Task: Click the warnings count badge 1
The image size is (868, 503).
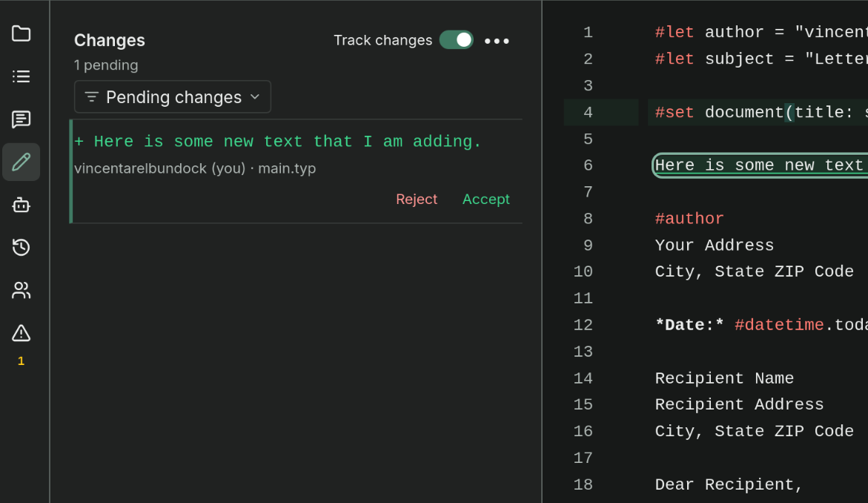Action: pos(21,361)
